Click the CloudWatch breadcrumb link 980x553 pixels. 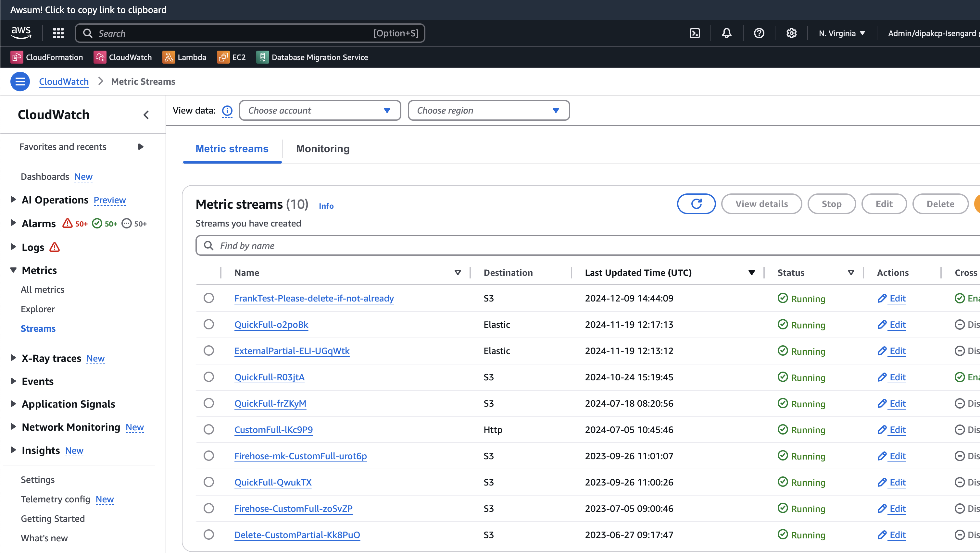[x=64, y=81]
